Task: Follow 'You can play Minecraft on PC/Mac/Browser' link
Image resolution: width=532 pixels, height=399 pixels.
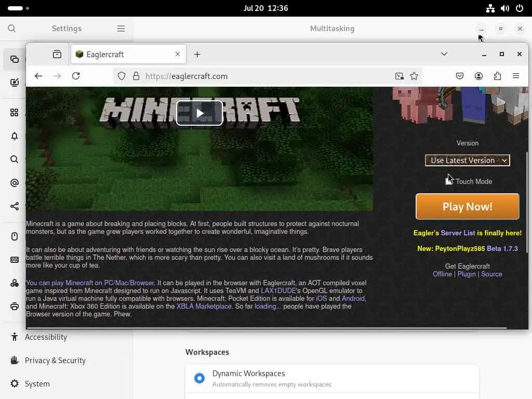Action: (90, 283)
